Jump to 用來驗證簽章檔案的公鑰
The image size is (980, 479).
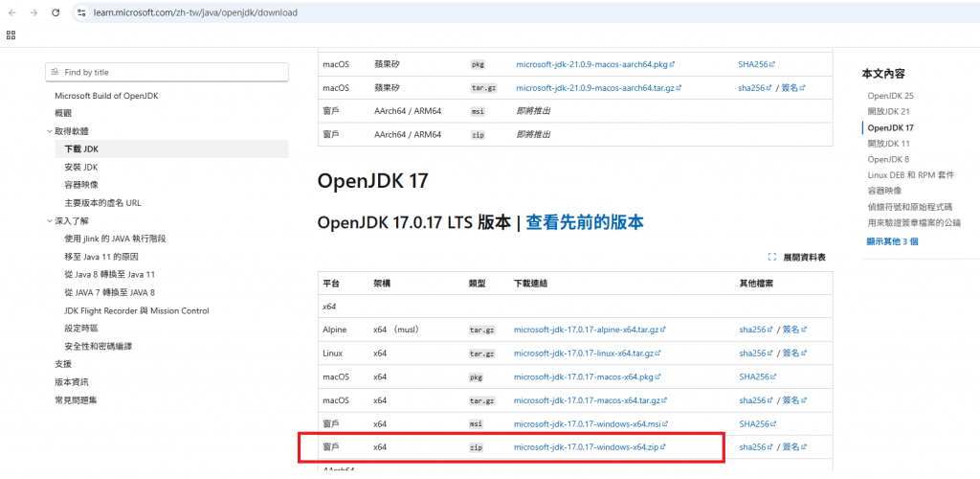pyautogui.click(x=914, y=222)
